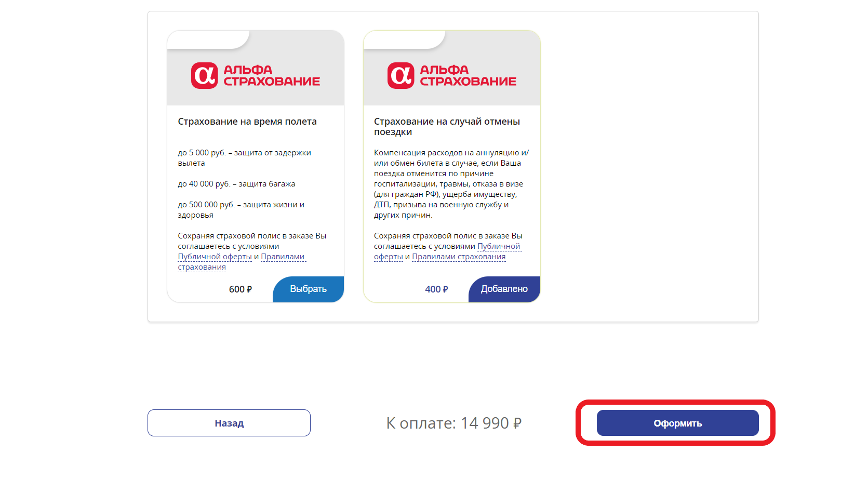Screen dimensions: 868x479
Task: Open Публичной оферты link in flight insurance card
Action: point(215,257)
